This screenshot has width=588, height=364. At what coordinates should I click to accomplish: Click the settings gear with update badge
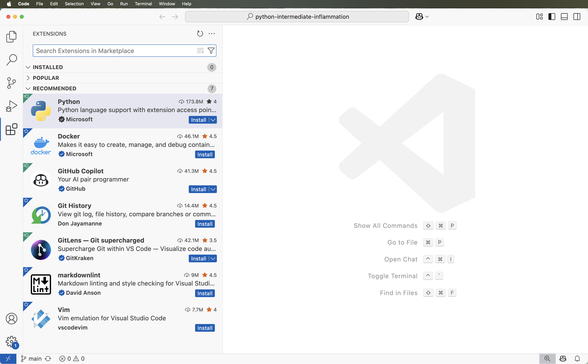pos(12,342)
